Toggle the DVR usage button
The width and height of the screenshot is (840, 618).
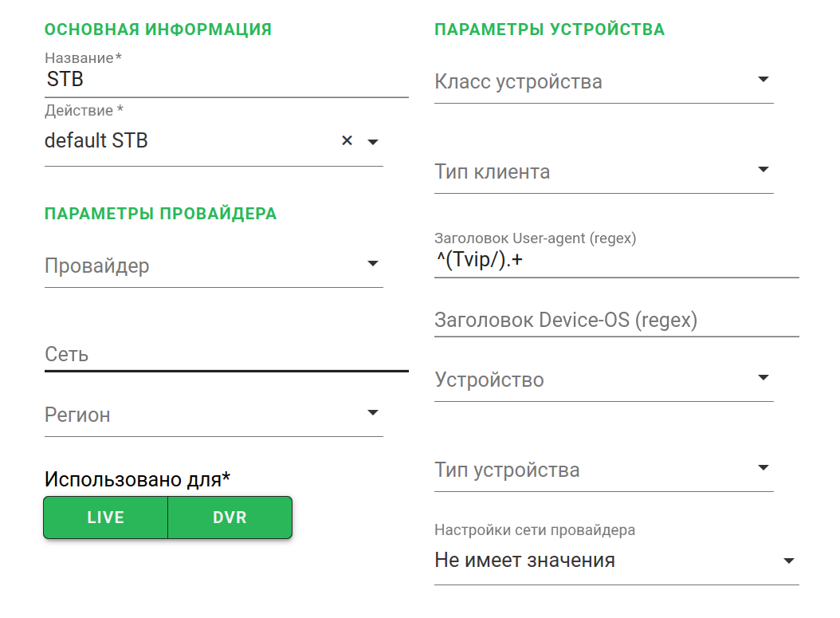230,518
